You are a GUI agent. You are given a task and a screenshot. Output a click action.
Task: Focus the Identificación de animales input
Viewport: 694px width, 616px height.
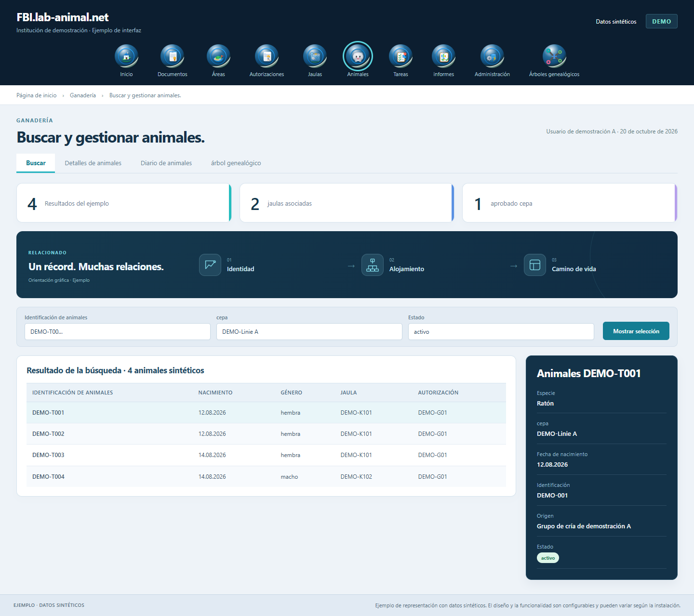click(118, 332)
